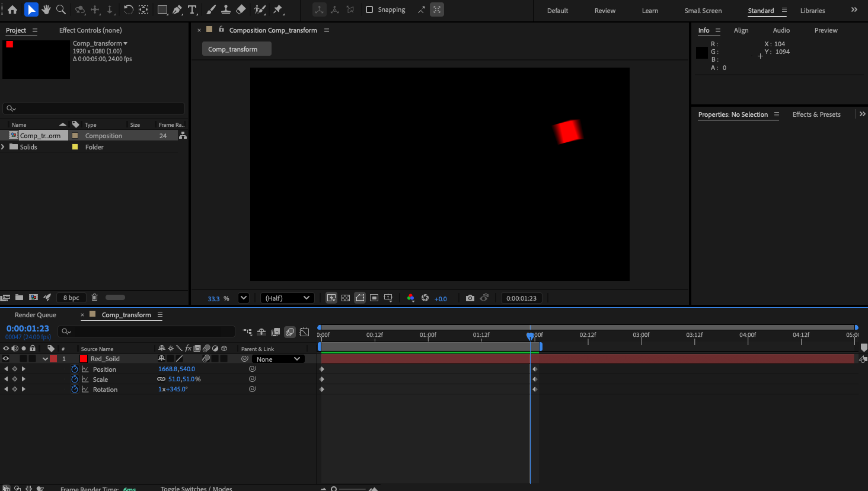
Task: Click the +0.0 exposure value
Action: (441, 298)
